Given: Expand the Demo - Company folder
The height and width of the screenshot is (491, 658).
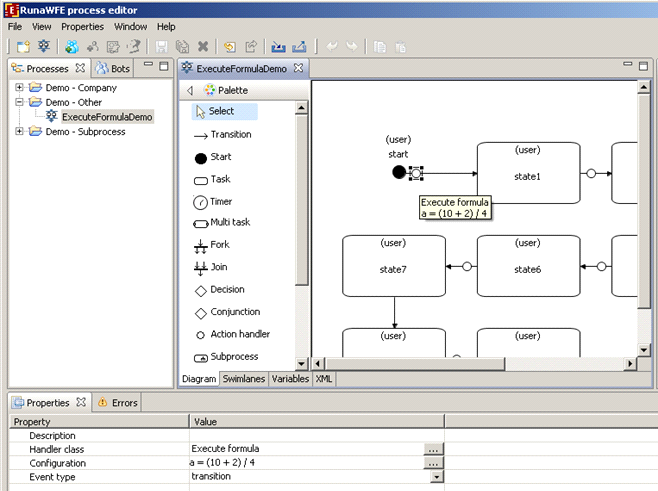Looking at the screenshot, I should coord(19,88).
